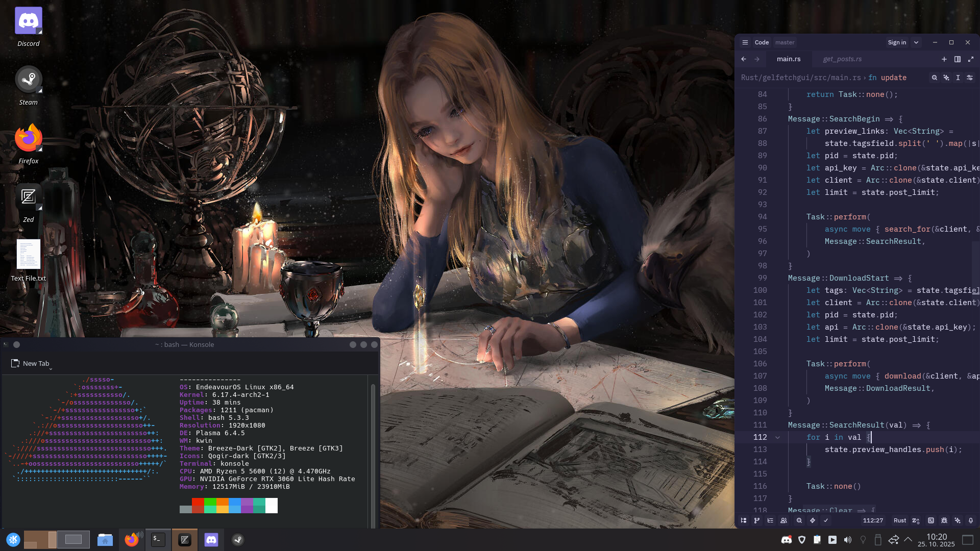Viewport: 980px width, 551px height.
Task: Select the main.rs tab
Action: coord(789,59)
